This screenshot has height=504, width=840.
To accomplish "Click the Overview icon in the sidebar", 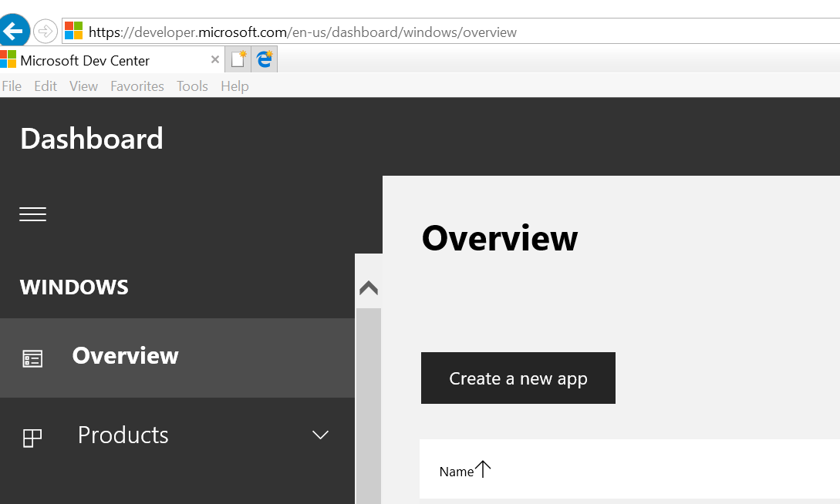I will [32, 358].
